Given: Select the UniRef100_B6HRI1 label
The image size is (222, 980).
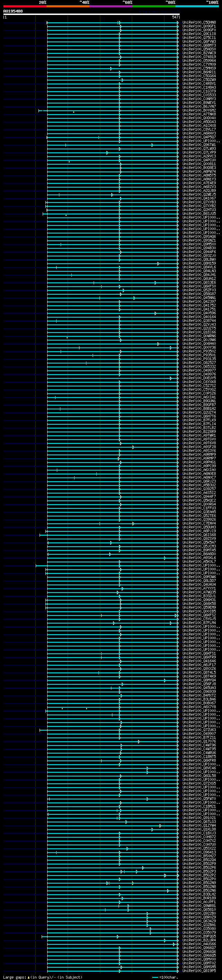Looking at the screenshot, I should coord(199,72).
